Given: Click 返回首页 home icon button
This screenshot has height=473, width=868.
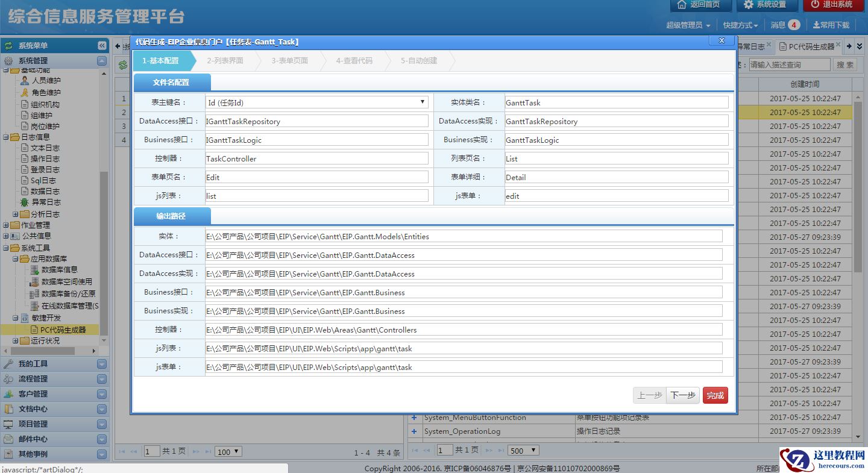Looking at the screenshot, I should coord(700,5).
